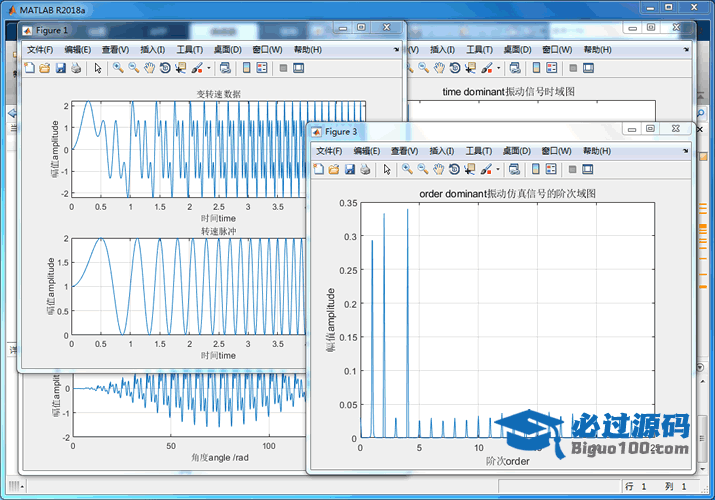Open 编辑(E) menu in Figure 3
This screenshot has height=500, width=715.
pos(367,151)
